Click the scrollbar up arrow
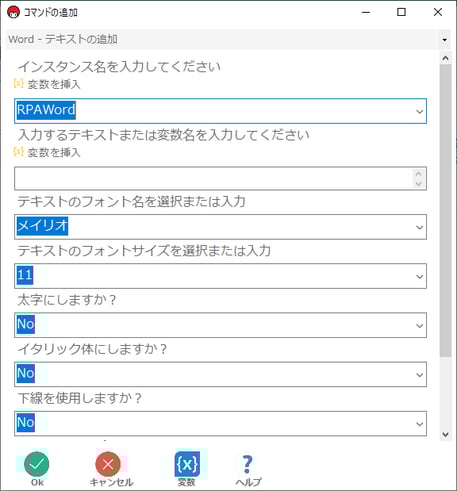This screenshot has height=491, width=457. [x=445, y=58]
